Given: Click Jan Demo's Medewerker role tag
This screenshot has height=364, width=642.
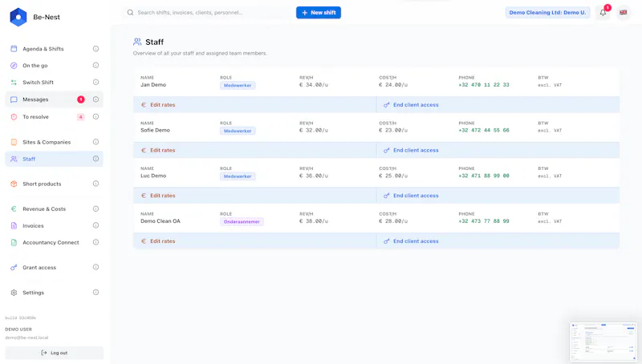Looking at the screenshot, I should 238,86.
